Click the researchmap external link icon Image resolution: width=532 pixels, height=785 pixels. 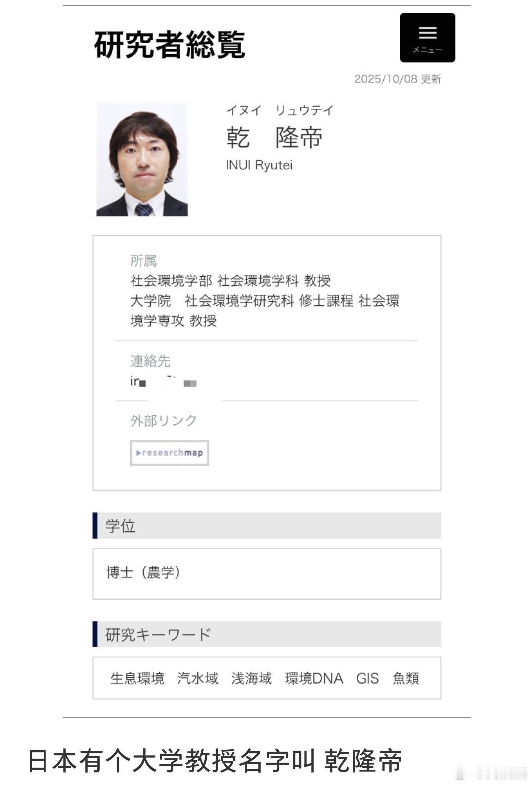coord(169,452)
